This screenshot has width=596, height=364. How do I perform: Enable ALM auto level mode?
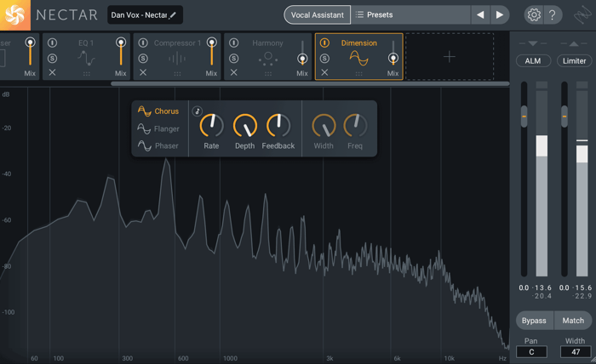click(x=533, y=60)
